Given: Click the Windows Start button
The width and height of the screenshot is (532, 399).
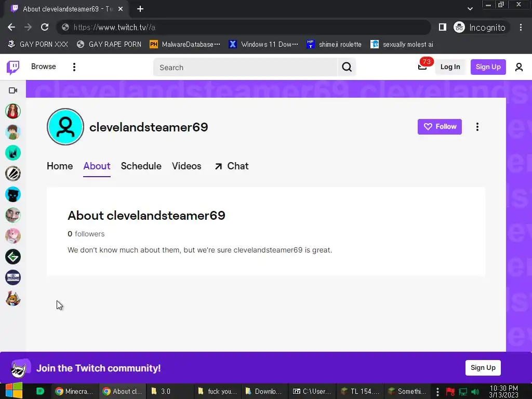Looking at the screenshot, I should pyautogui.click(x=14, y=391).
